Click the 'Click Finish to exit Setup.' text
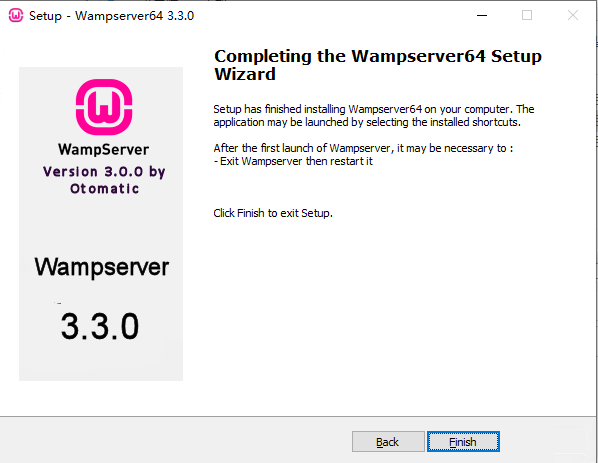The image size is (598, 463). 273,213
